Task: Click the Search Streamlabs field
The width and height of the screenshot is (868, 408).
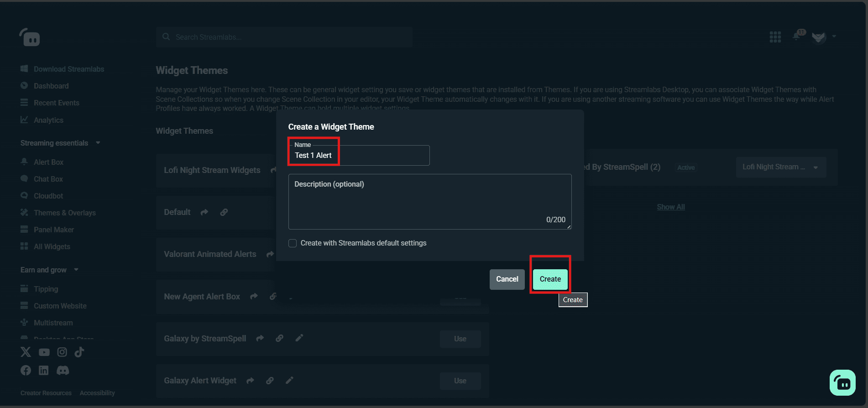Action: 284,37
